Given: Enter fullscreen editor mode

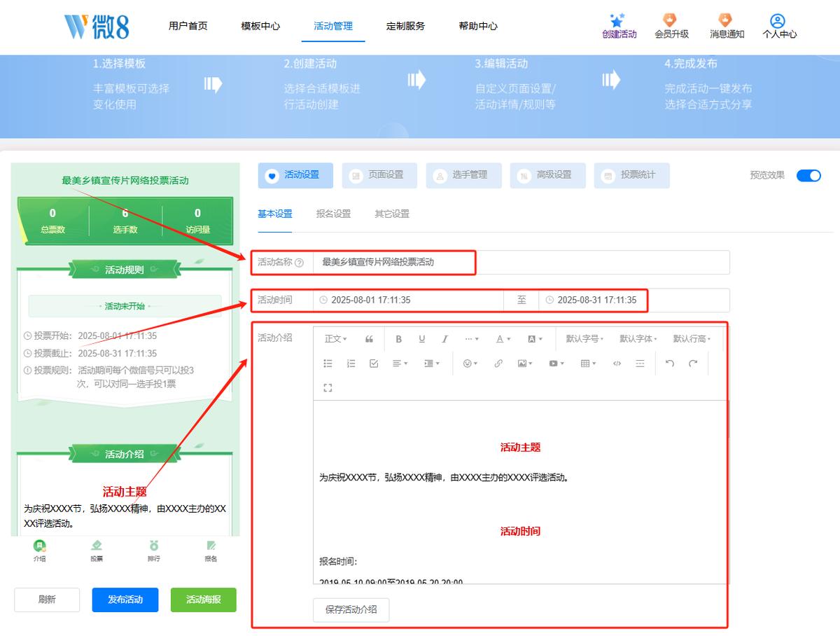Looking at the screenshot, I should 328,387.
